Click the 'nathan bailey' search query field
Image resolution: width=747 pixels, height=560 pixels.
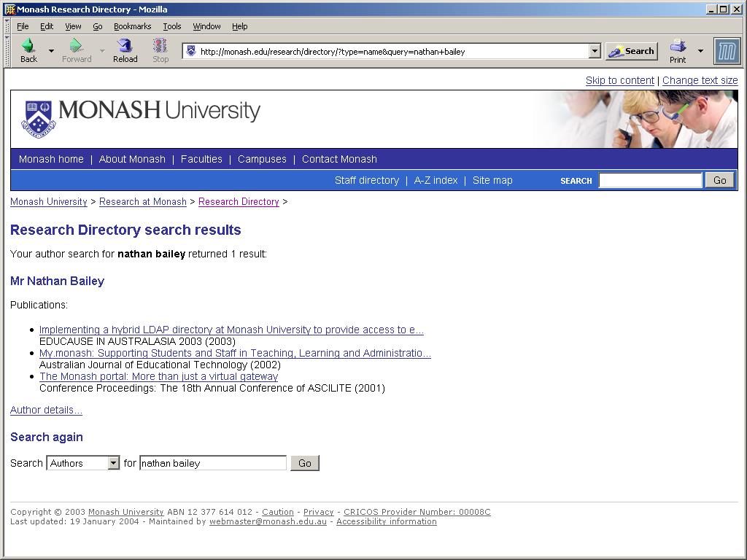(x=213, y=463)
